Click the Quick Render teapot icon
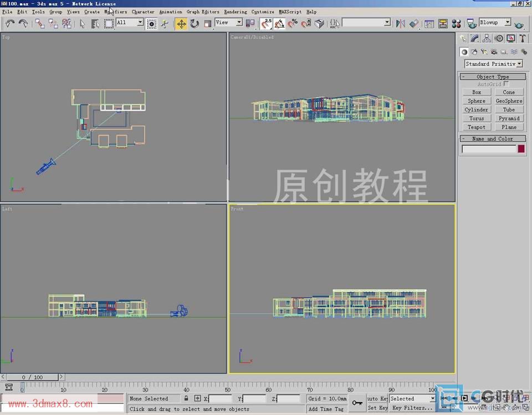This screenshot has height=415, width=532. 519,23
